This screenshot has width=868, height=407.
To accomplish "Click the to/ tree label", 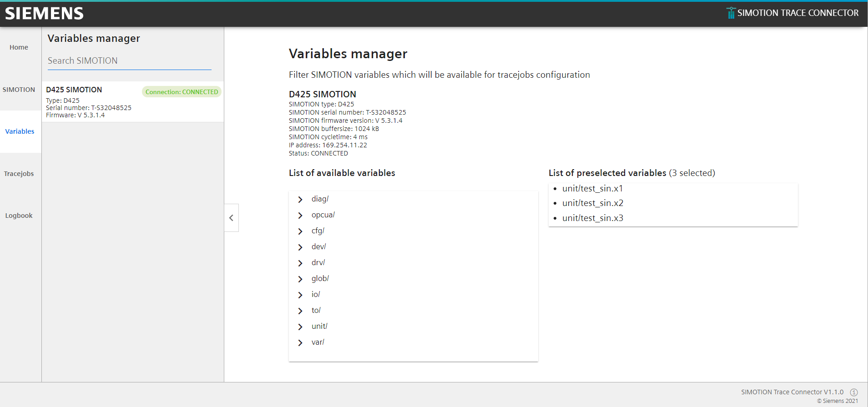I will point(316,310).
